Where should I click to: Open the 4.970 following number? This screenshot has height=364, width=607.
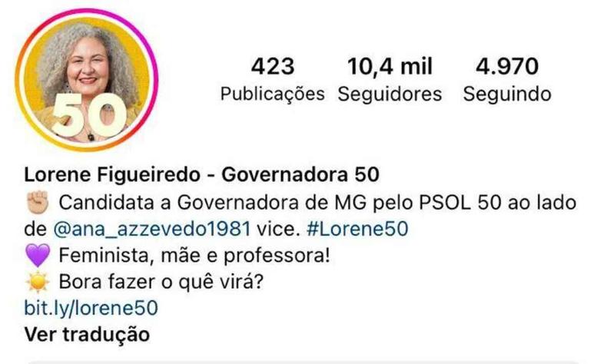click(507, 66)
